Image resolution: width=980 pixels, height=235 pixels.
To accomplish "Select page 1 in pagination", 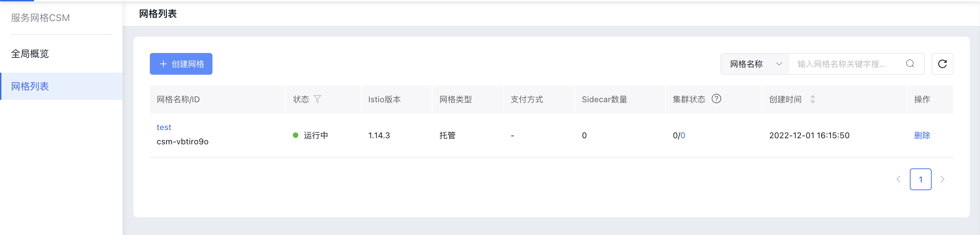I will (x=920, y=179).
